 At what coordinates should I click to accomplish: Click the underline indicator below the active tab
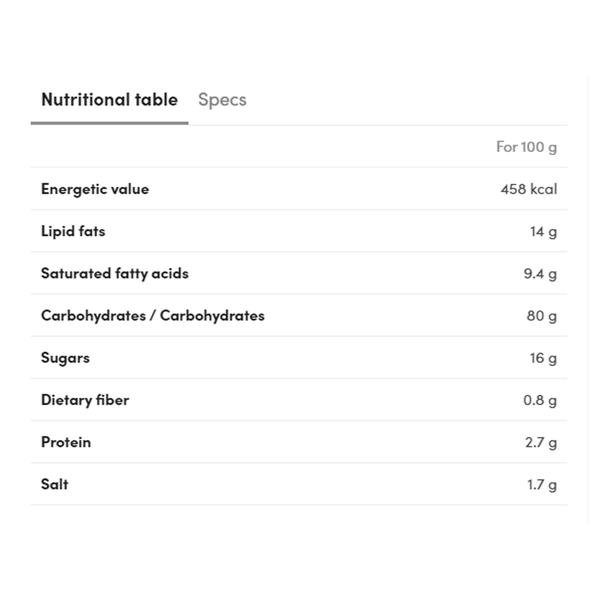(109, 123)
